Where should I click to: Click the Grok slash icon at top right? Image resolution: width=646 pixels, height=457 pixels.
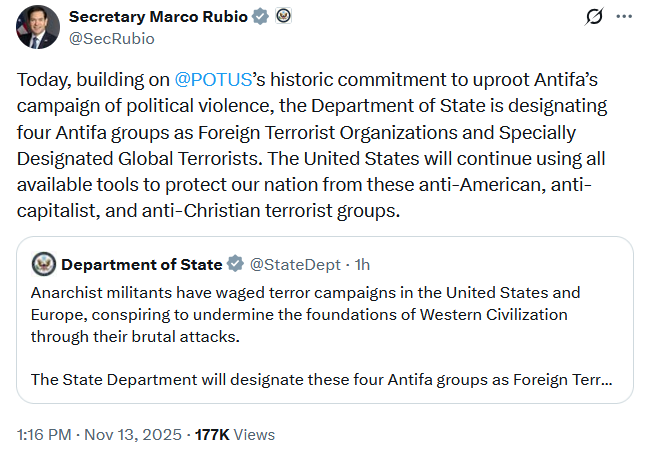click(594, 17)
